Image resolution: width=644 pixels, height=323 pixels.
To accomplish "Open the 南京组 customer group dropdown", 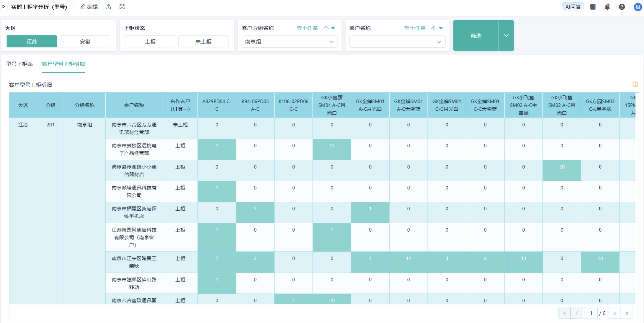I will [x=289, y=42].
